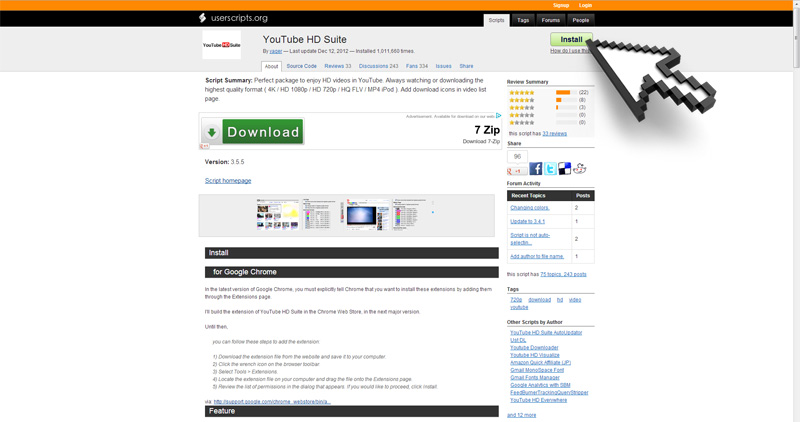The width and height of the screenshot is (800, 422).
Task: Open the FeedBurnerTrackingQueryStripper script link
Action: 549,393
